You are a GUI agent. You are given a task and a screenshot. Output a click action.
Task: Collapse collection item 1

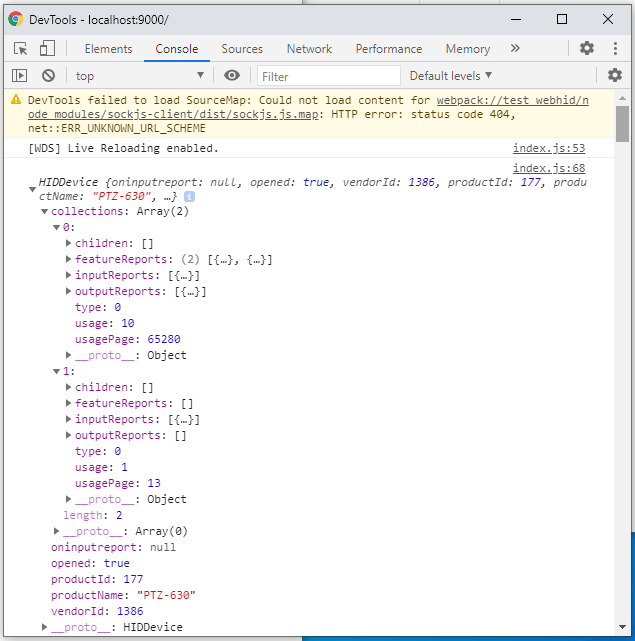click(56, 371)
